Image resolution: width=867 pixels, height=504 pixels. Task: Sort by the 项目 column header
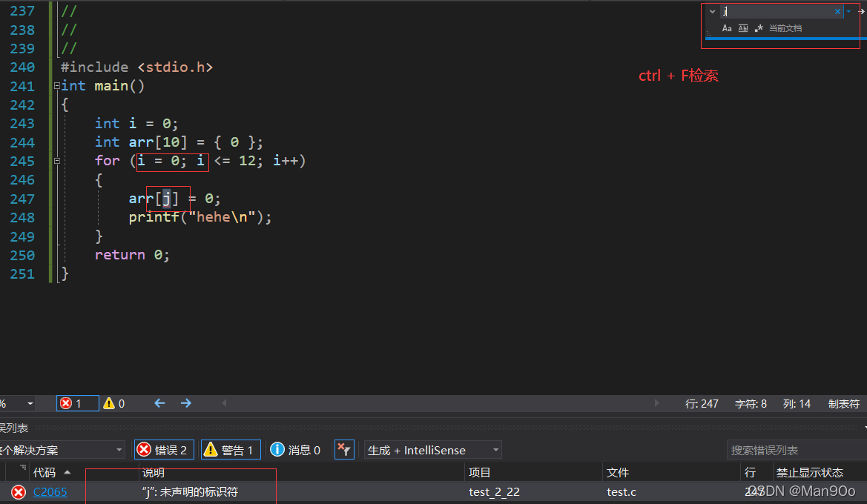(479, 473)
